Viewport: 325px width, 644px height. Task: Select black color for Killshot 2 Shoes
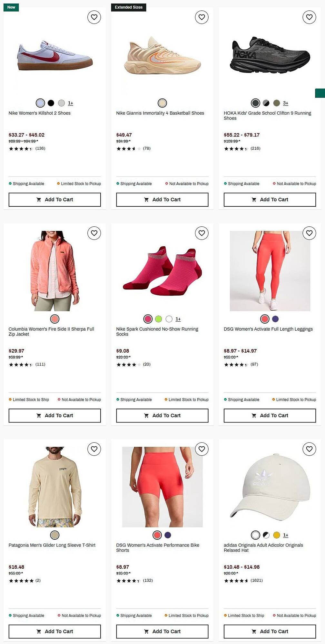point(51,103)
